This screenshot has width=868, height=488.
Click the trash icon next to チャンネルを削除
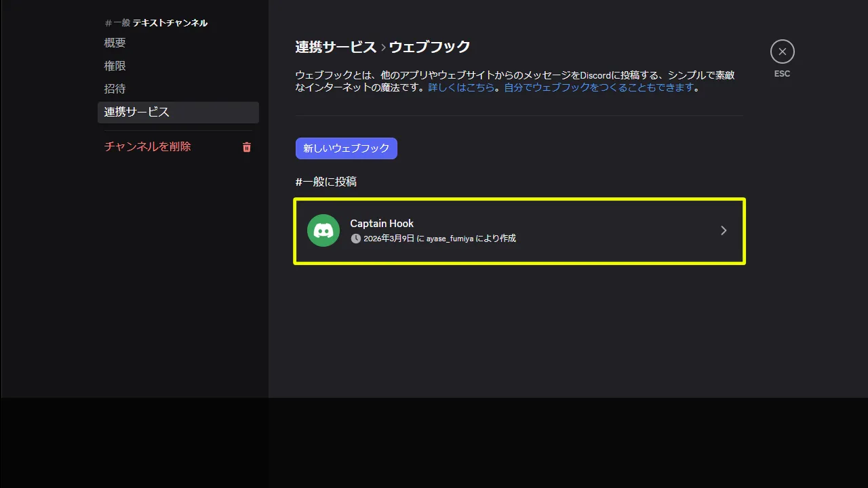(247, 146)
